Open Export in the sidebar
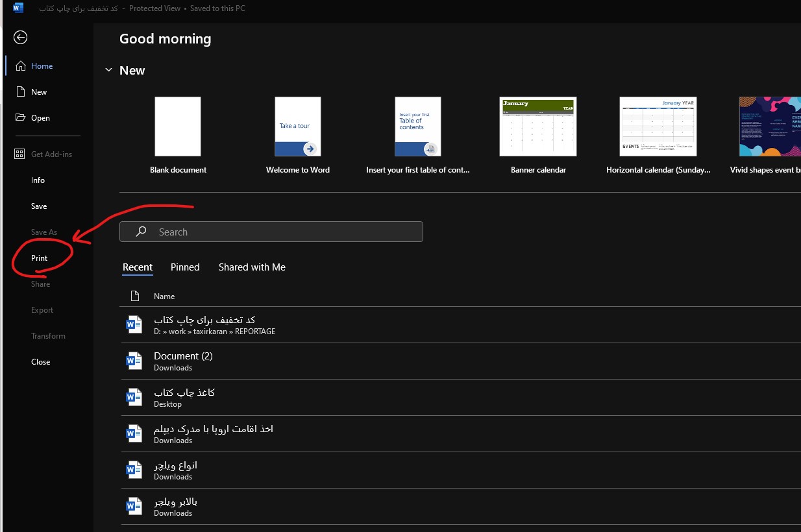 (x=42, y=310)
